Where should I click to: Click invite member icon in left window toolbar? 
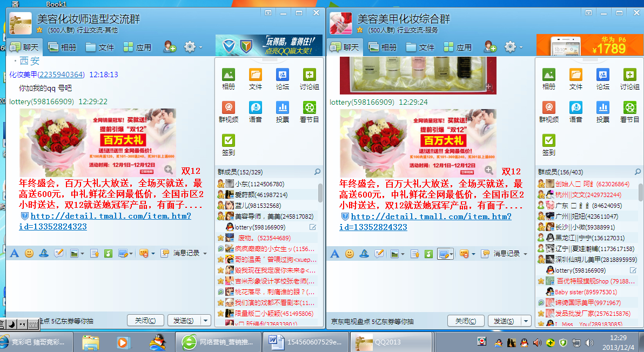[x=170, y=47]
